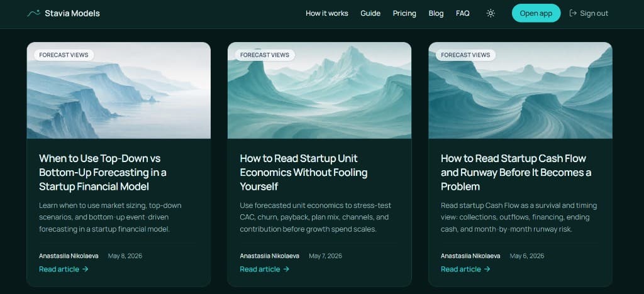The height and width of the screenshot is (294, 644).
Task: Open the FAQ page
Action: [463, 13]
